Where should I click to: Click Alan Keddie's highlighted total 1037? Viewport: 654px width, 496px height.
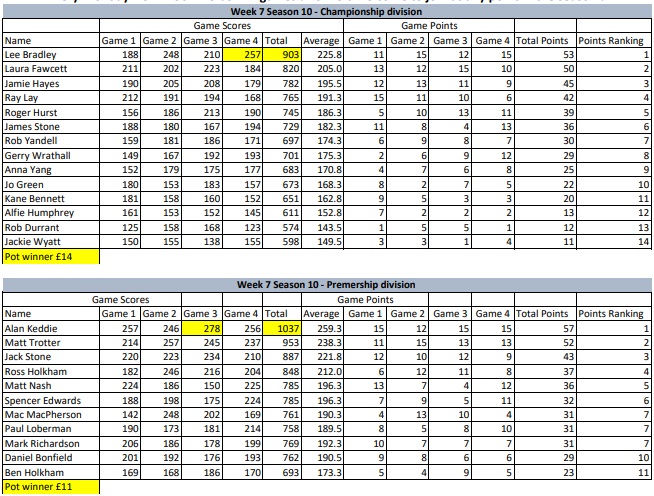point(282,328)
